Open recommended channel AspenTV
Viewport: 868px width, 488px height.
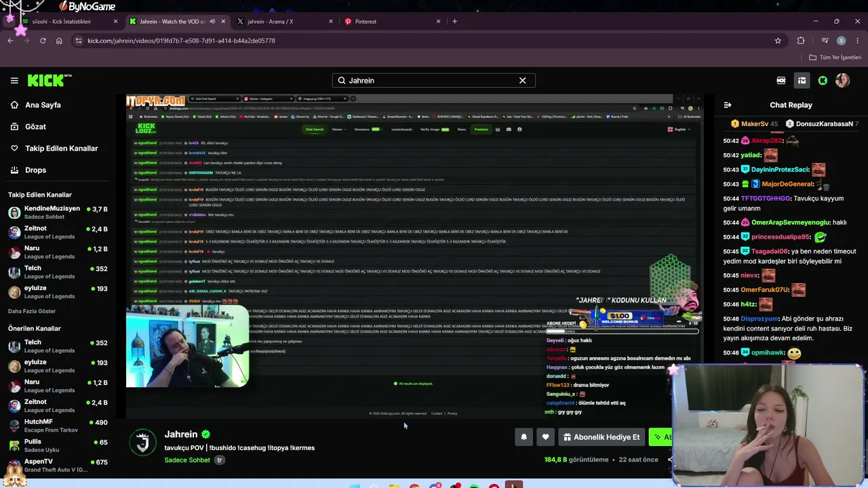coord(57,466)
